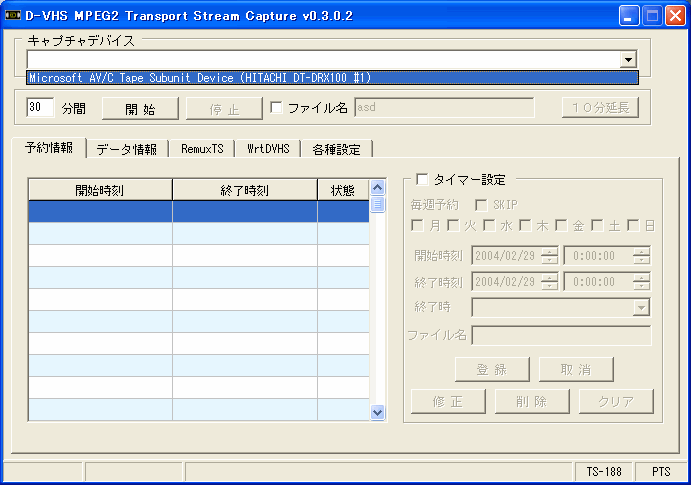691x485 pixels.
Task: Select the highlighted first row in the reservation list
Action: 198,211
